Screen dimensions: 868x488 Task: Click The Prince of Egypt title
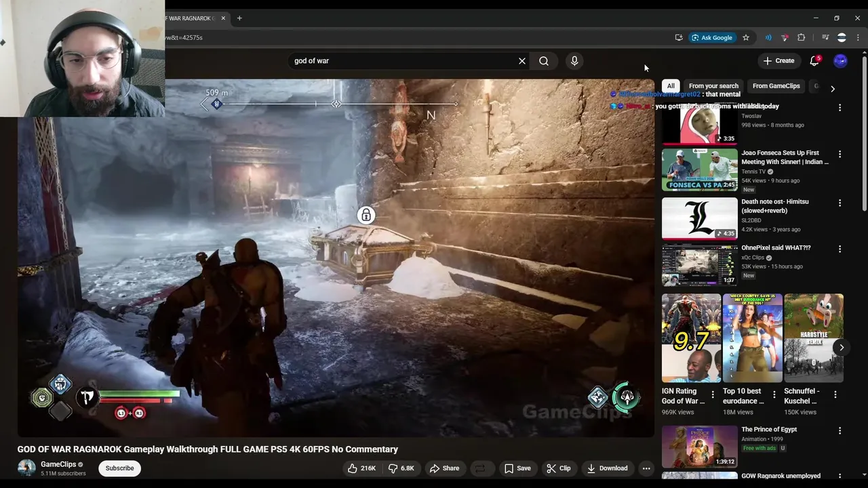769,429
